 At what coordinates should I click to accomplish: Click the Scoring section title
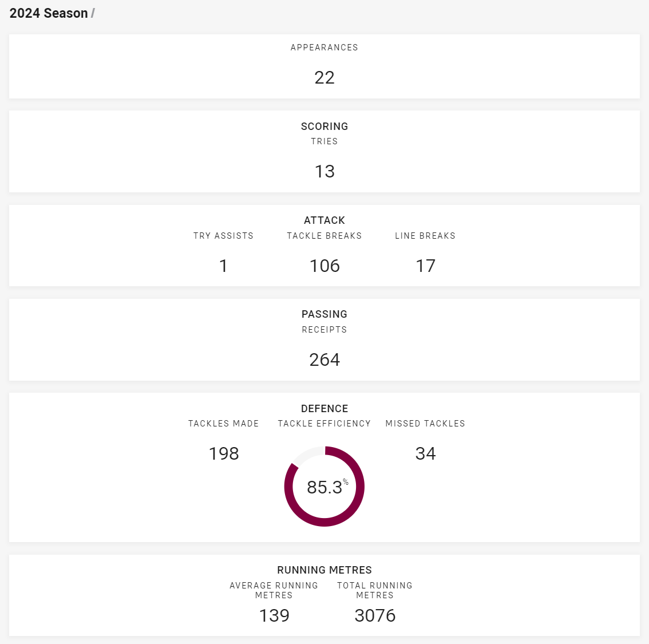point(324,127)
